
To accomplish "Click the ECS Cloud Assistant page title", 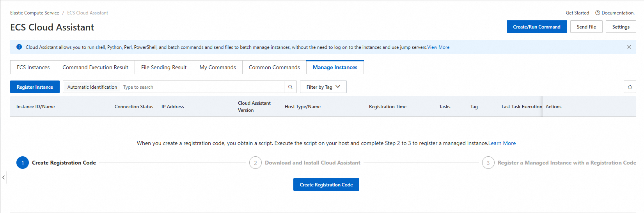I will pos(52,27).
